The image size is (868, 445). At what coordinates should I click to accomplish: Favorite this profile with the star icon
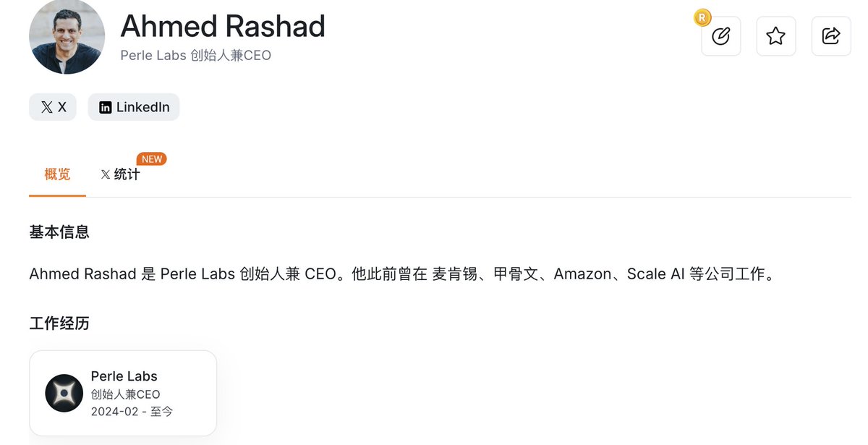tap(775, 36)
